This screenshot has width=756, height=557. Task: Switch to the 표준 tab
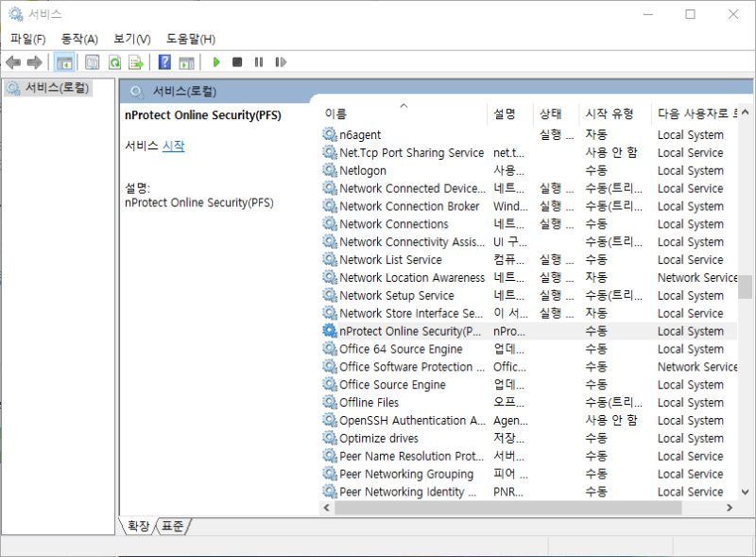click(172, 526)
